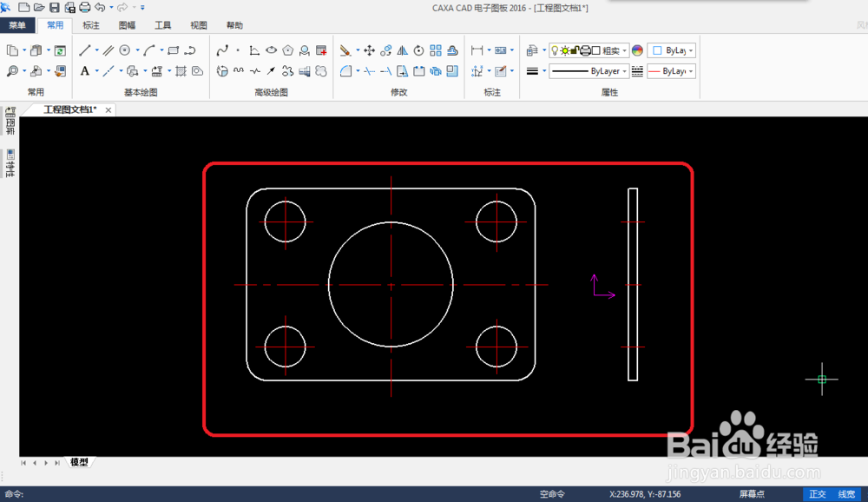Click the Undo arrow icon
Screen dimensions: 868x502
coord(100,7)
